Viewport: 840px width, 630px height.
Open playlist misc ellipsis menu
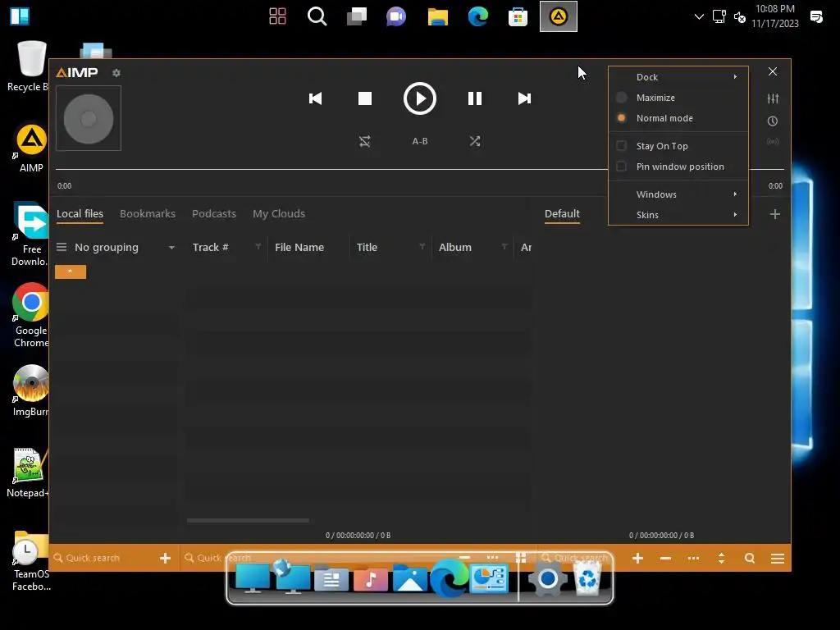pos(693,558)
